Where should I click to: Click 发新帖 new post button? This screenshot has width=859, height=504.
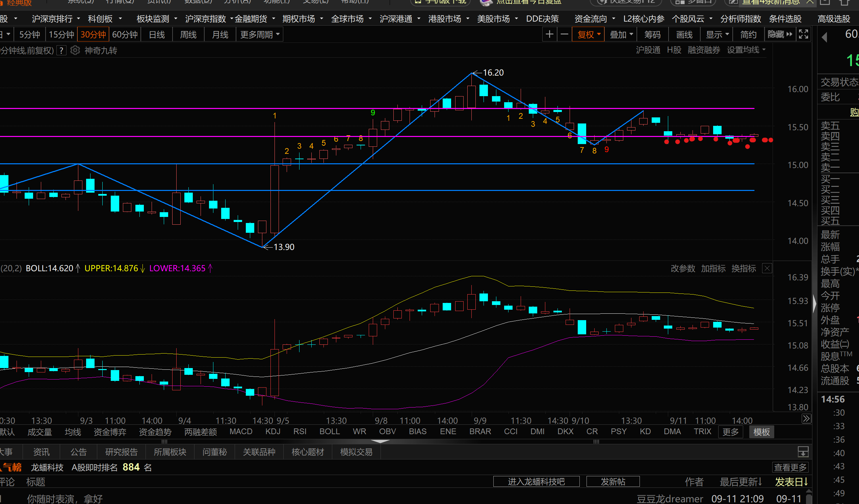[x=613, y=481]
